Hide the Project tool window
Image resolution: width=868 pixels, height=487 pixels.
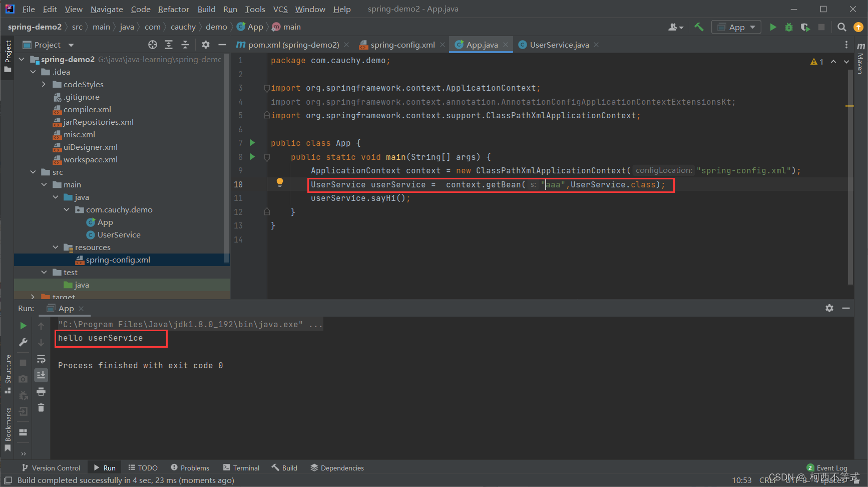pos(222,45)
